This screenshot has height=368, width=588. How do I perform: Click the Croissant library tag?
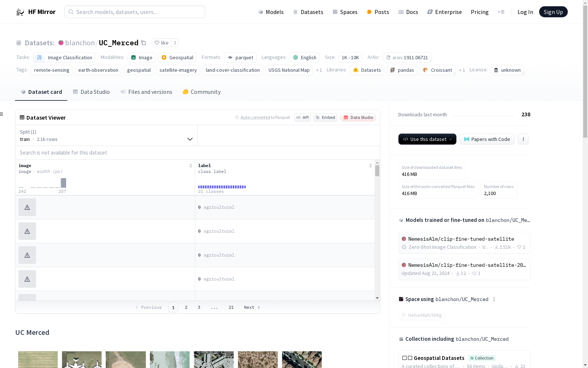[438, 70]
